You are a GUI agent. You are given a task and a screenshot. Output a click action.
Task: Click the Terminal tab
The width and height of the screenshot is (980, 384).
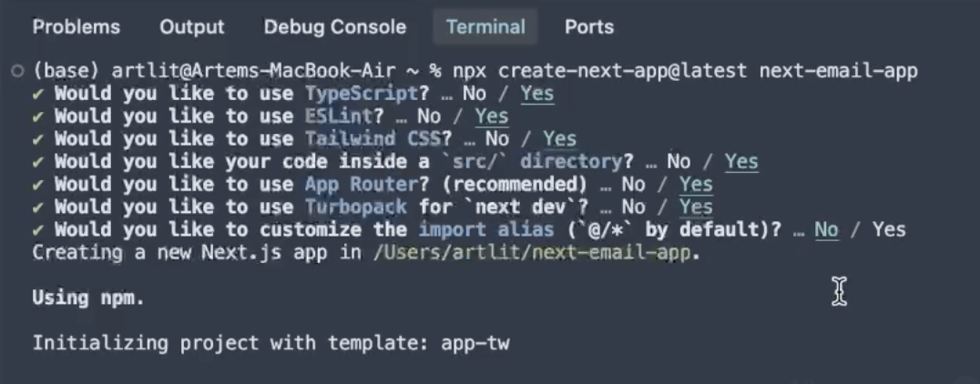coord(485,27)
